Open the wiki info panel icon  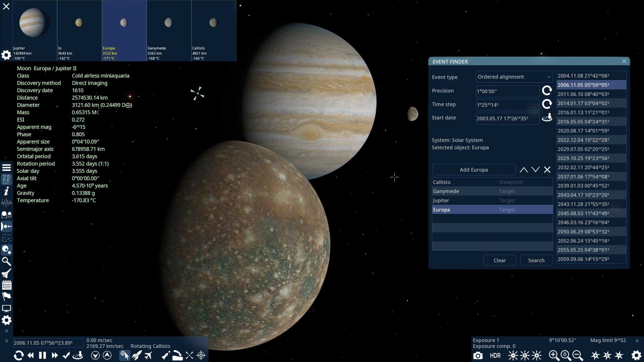pyautogui.click(x=7, y=191)
